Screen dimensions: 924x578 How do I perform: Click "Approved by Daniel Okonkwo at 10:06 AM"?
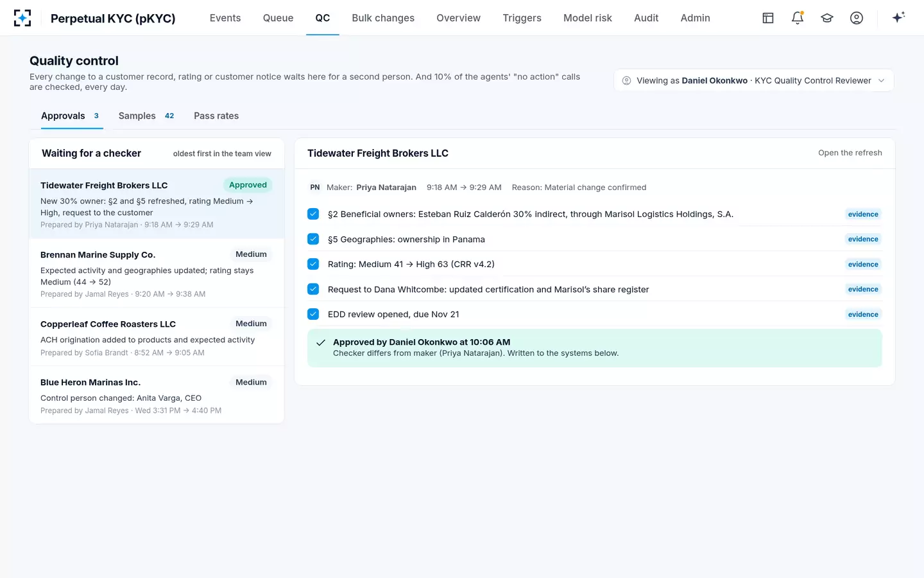[x=422, y=342]
